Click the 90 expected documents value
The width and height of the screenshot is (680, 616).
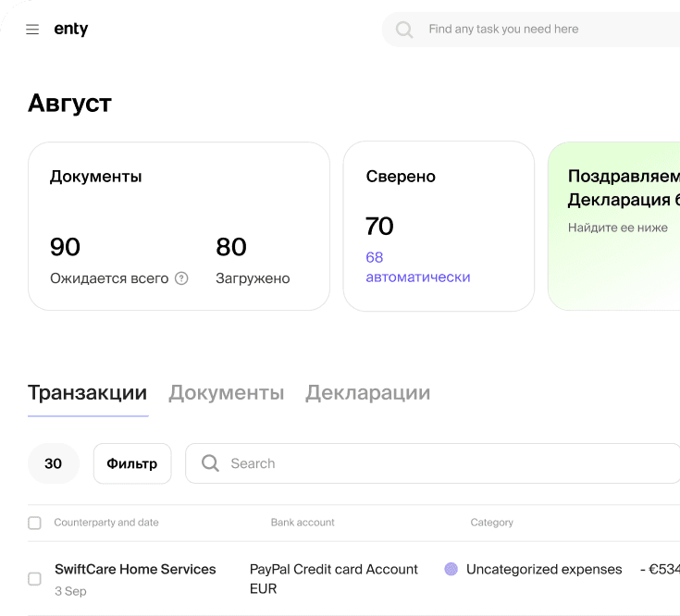[65, 247]
